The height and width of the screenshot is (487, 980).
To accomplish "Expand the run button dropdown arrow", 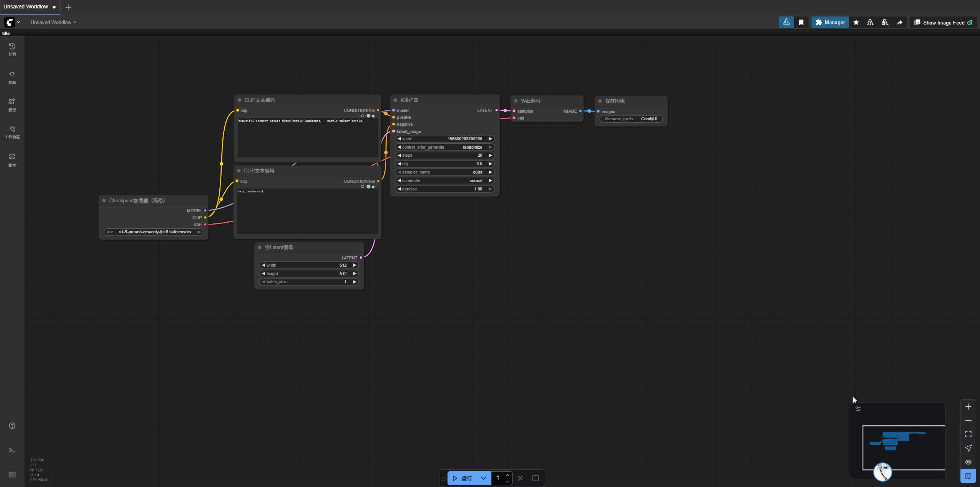I will (x=483, y=478).
